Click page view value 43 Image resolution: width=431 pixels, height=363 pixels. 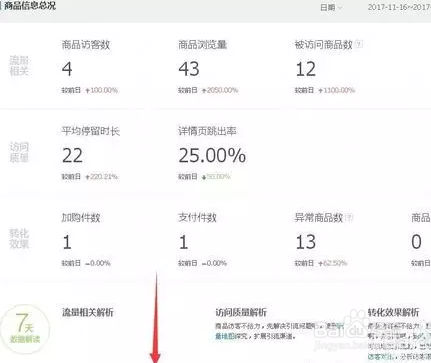pos(189,69)
